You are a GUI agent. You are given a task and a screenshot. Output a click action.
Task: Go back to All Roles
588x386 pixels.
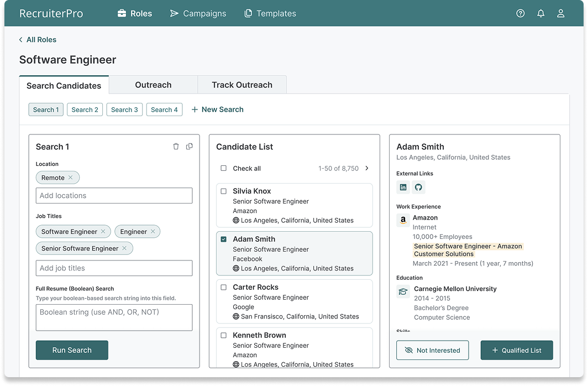click(38, 40)
